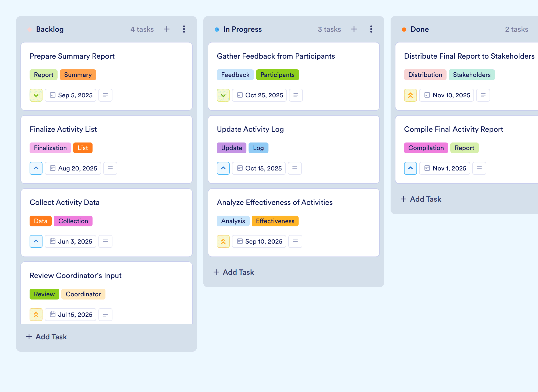Open In Progress column kebab menu
538x392 pixels.
tap(371, 29)
